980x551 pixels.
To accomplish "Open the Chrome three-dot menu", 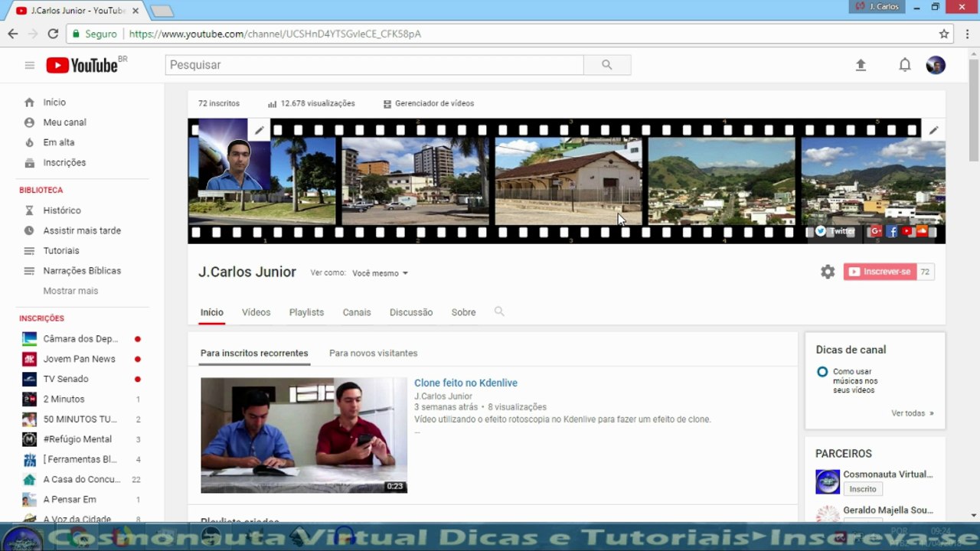I will pyautogui.click(x=968, y=34).
